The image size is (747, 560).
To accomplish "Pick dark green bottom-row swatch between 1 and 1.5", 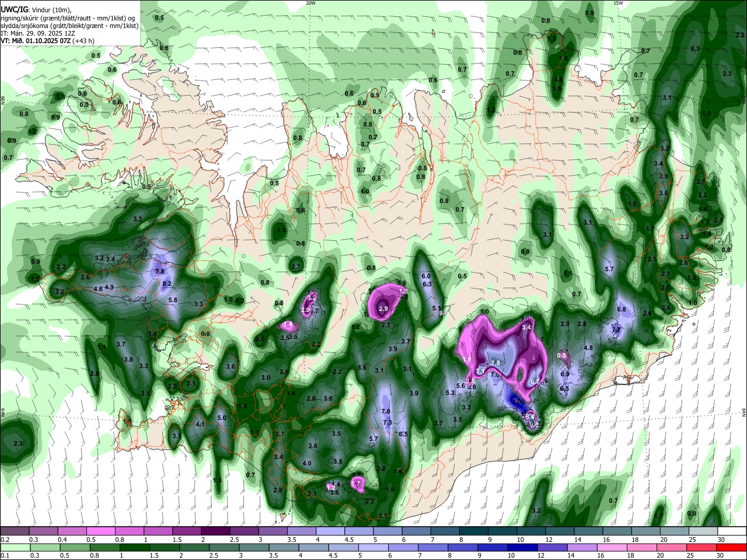I will (x=134, y=547).
